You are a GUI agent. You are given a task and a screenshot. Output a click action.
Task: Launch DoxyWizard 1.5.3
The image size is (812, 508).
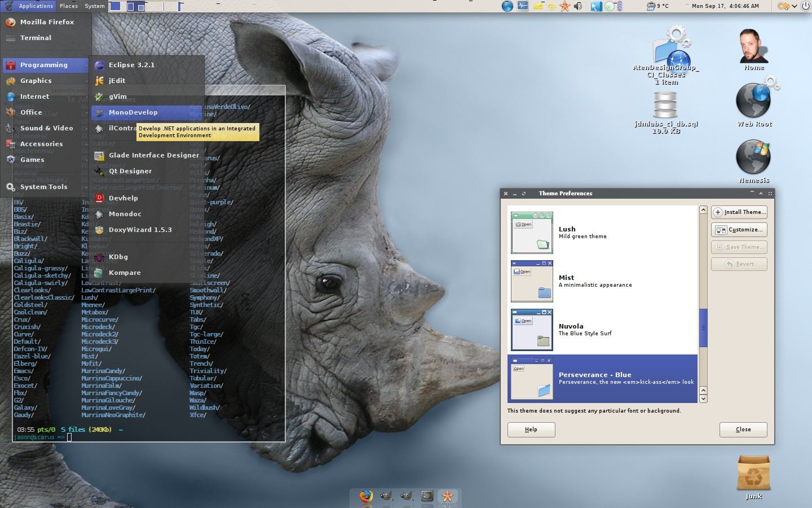click(x=147, y=230)
